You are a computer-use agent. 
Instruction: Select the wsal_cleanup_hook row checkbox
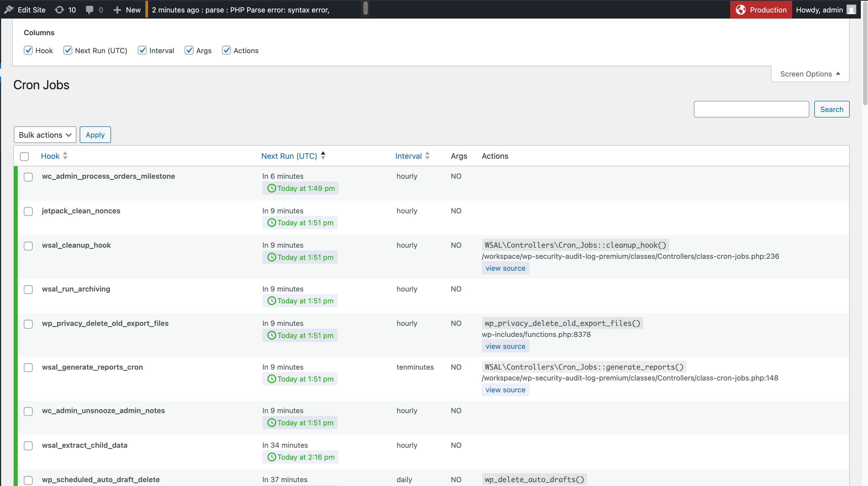(x=28, y=246)
